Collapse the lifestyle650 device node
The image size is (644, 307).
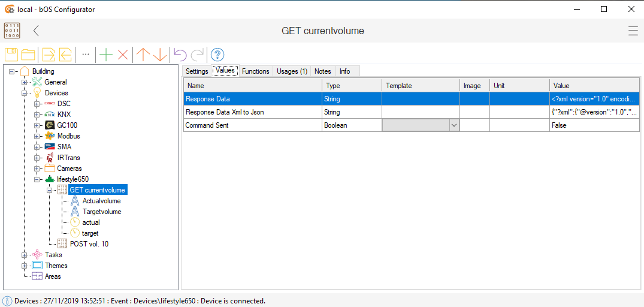point(37,179)
